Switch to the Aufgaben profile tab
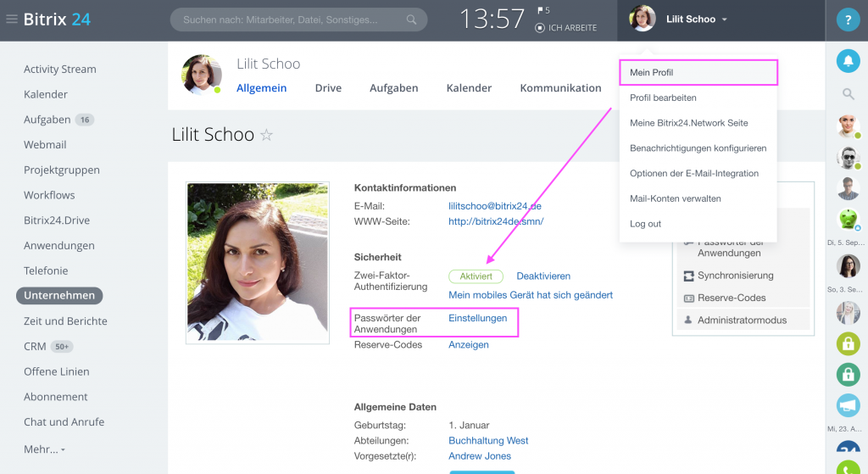Screen dimensions: 868x474 [393, 88]
